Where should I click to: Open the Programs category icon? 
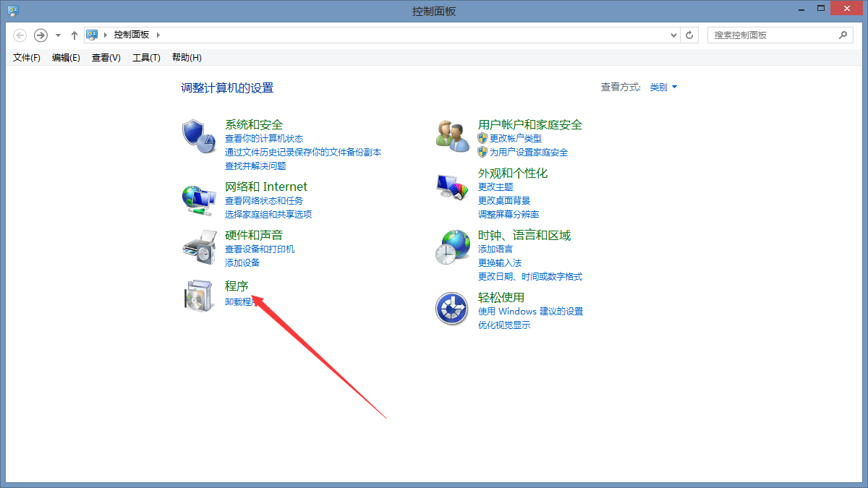tap(198, 295)
